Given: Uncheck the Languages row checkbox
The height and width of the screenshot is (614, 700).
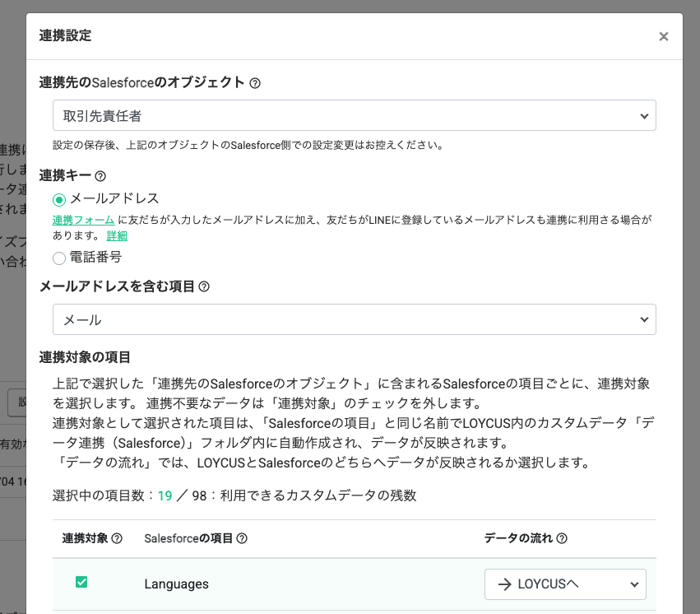Looking at the screenshot, I should (81, 582).
